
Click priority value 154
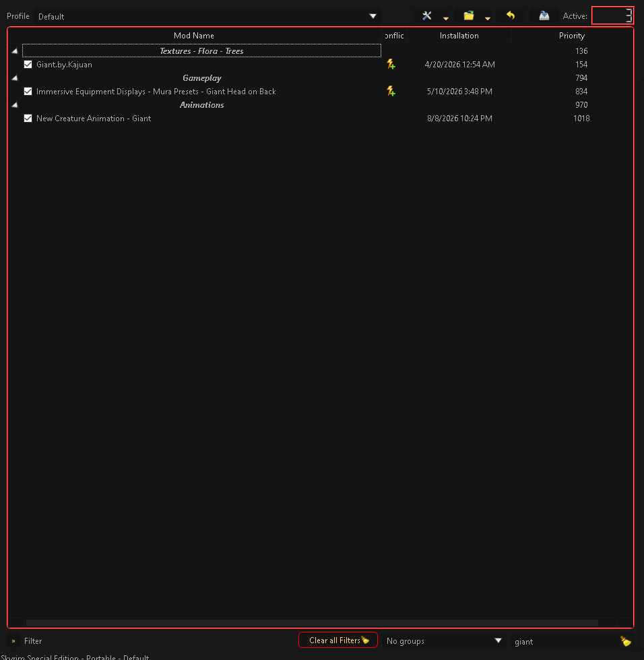point(581,65)
